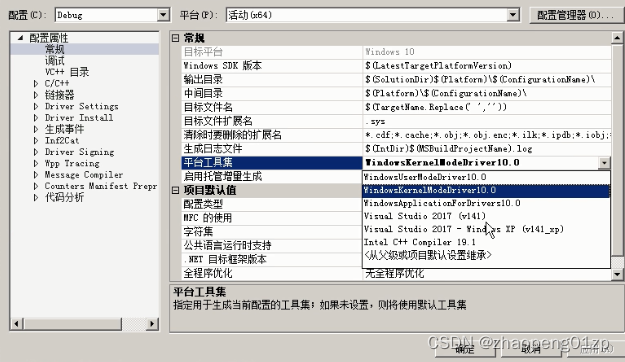
Task: Select 调试 in the property tree
Action: [55, 61]
